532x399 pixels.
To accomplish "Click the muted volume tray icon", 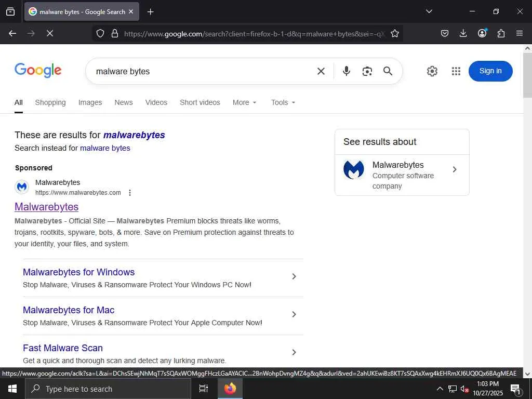I will point(464,389).
